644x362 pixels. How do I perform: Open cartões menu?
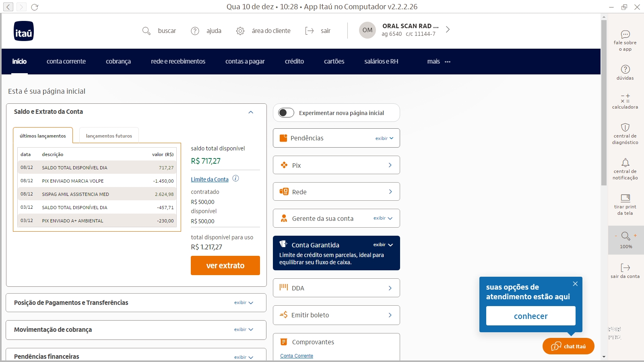(334, 62)
